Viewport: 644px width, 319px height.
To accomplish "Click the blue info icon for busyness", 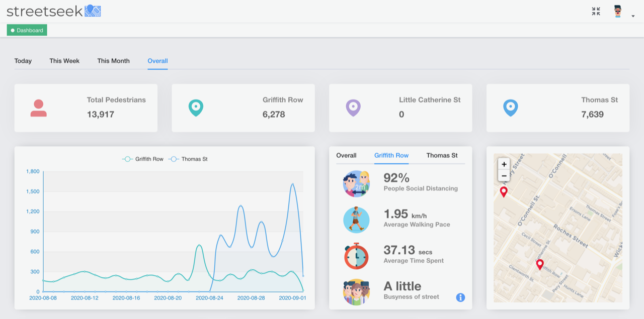I will point(460,297).
